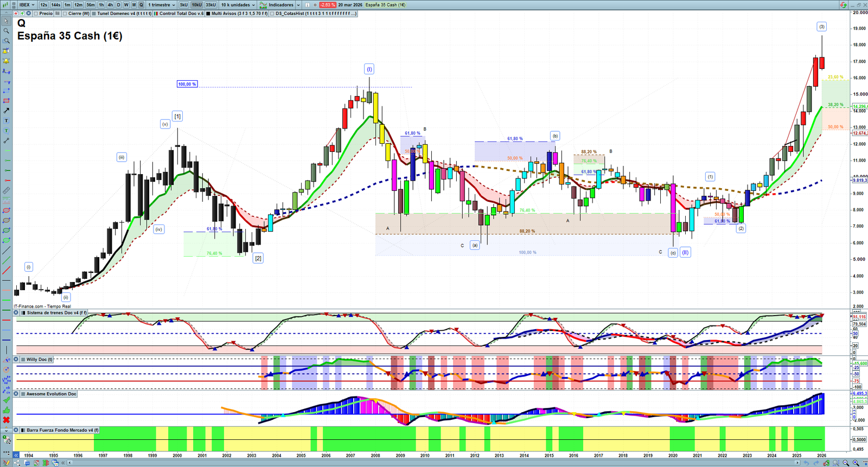This screenshot has height=467, width=868.
Task: Click the -2,83 % change badge
Action: click(x=328, y=5)
